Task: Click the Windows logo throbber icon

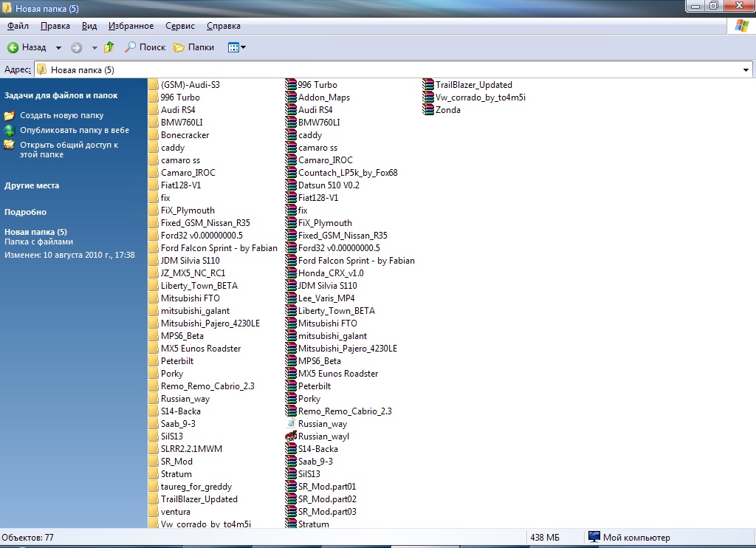Action: pos(741,26)
